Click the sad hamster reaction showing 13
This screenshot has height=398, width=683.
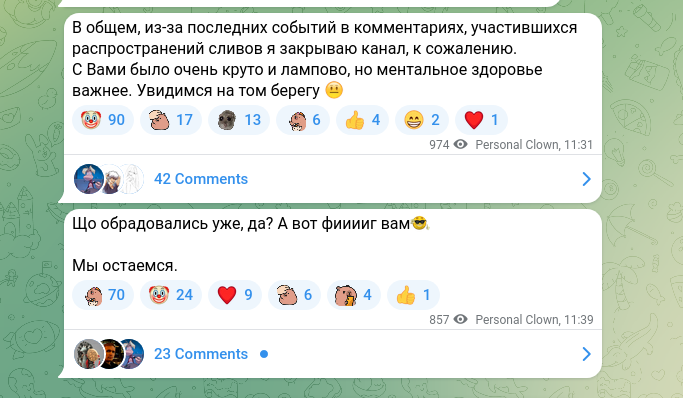[239, 120]
